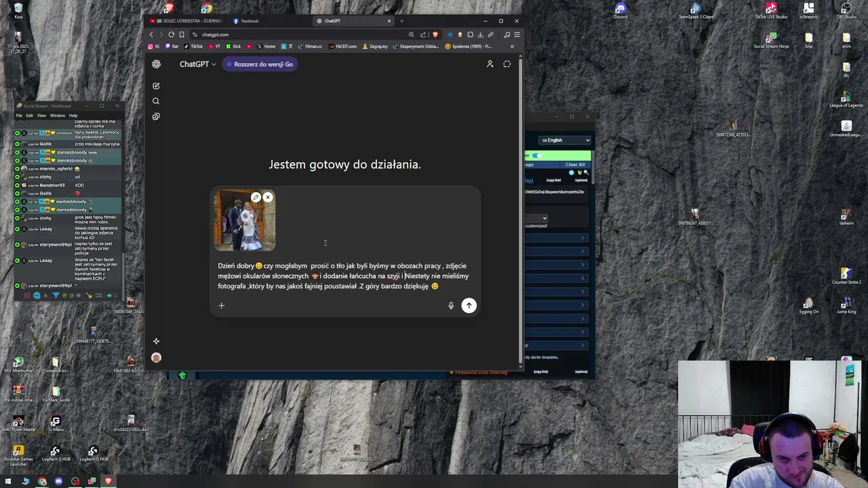This screenshot has height=488, width=868.
Task: Open the profile avatar in ChatGPT sidebar
Action: 156,358
